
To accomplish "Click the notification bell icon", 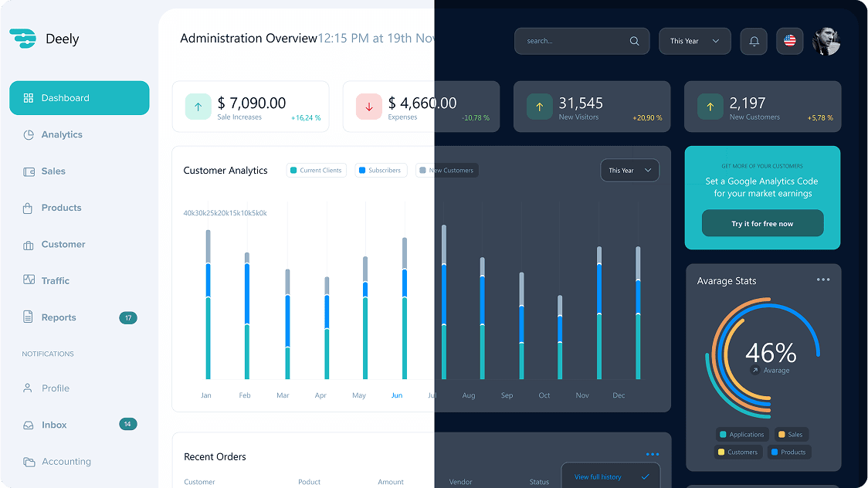I will pyautogui.click(x=754, y=41).
